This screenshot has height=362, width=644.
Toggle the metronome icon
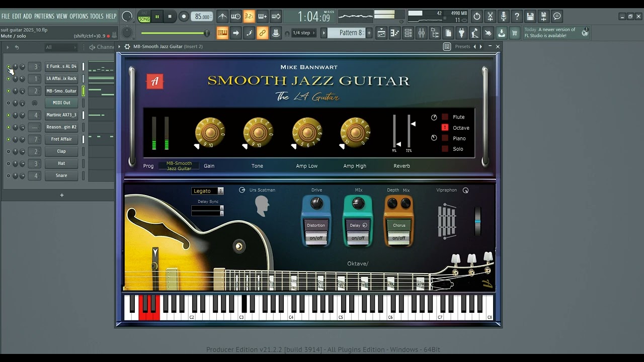point(222,17)
